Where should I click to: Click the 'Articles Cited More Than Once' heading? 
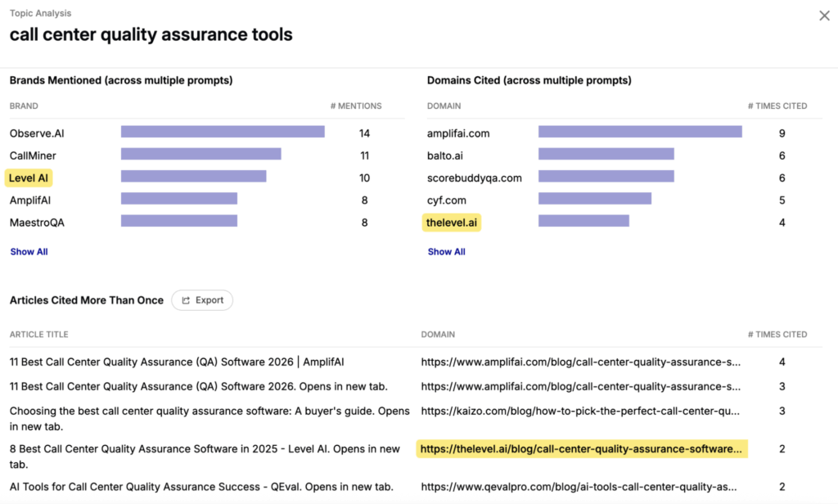87,300
